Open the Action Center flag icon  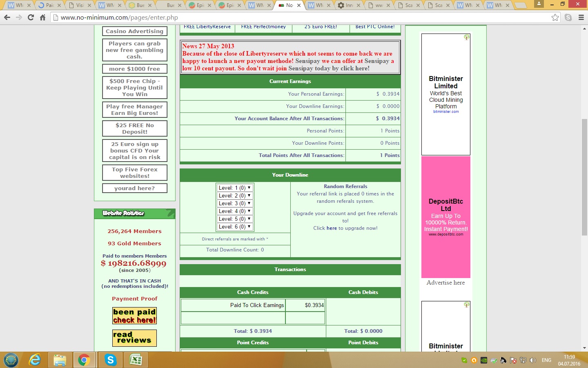[x=513, y=360]
